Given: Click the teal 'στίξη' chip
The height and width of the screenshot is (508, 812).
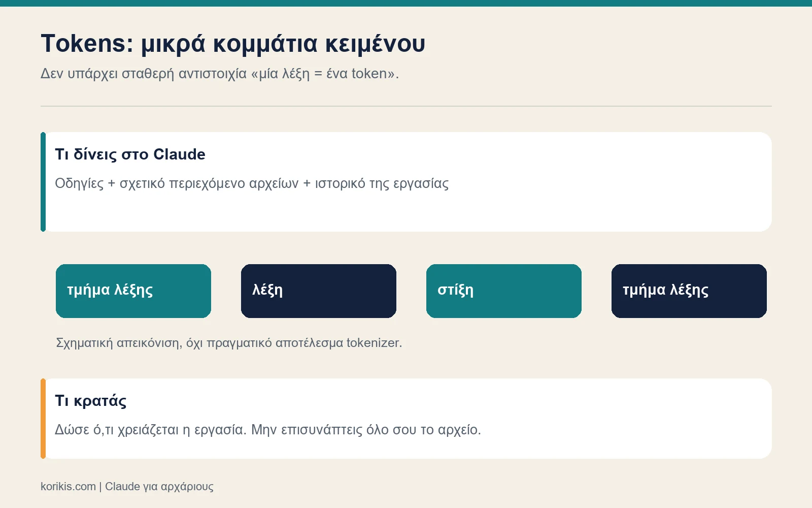Looking at the screenshot, I should coord(504,291).
